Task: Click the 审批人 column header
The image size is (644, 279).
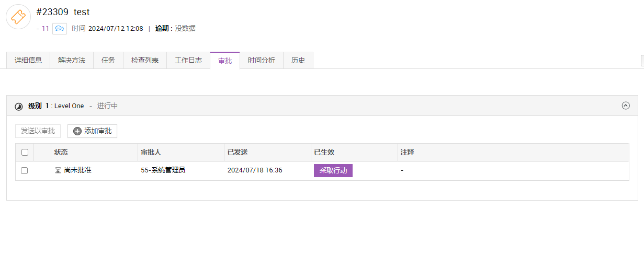Action: tap(151, 153)
